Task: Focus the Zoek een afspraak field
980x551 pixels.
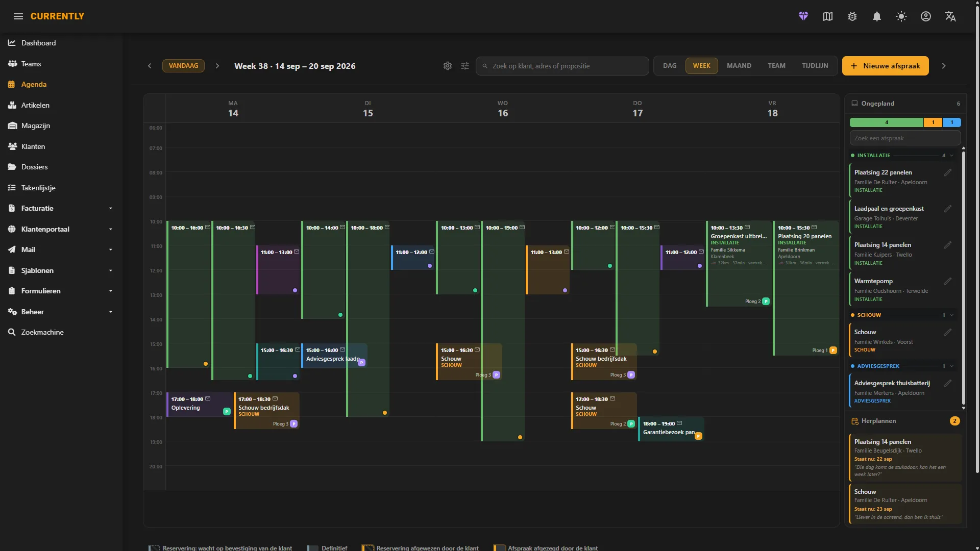Action: tap(905, 138)
